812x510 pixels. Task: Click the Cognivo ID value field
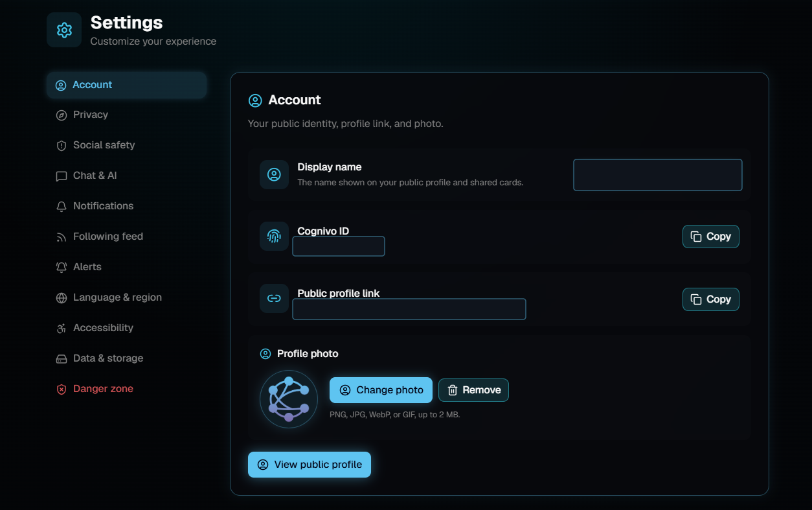[x=339, y=246]
